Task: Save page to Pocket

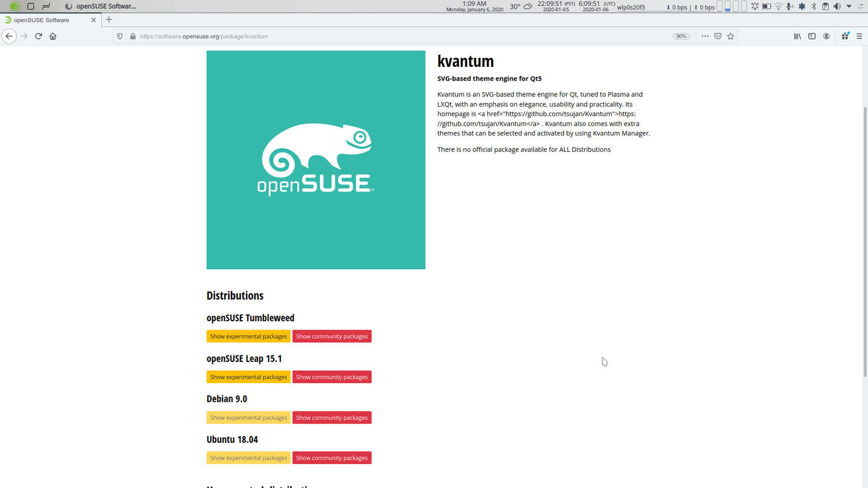Action: 718,36
